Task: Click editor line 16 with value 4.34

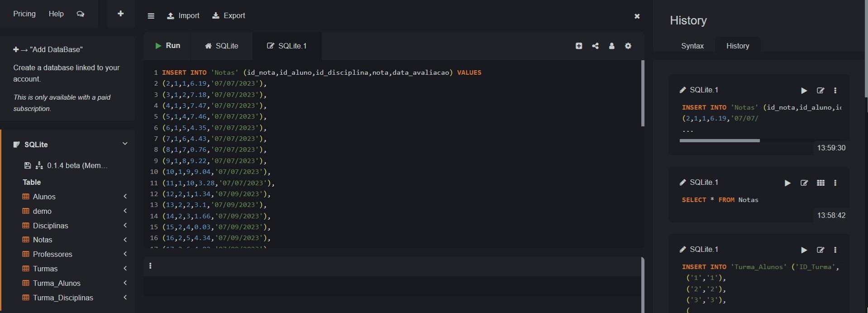Action: tap(216, 238)
